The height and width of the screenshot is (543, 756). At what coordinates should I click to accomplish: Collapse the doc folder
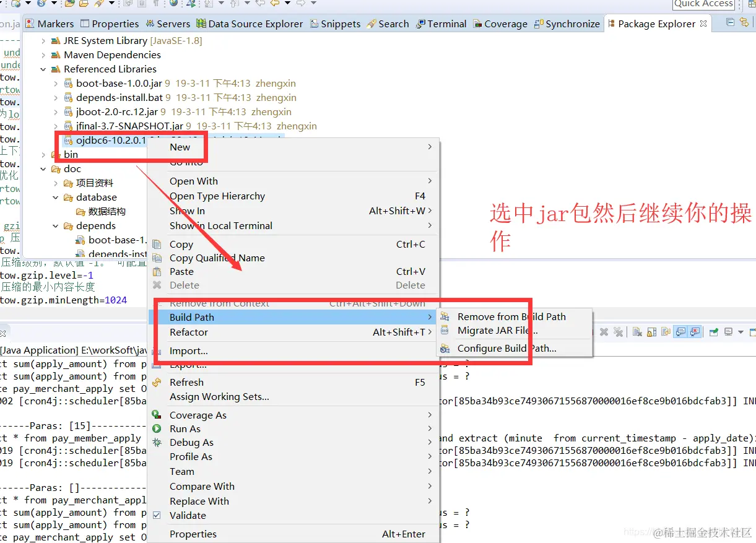click(43, 169)
